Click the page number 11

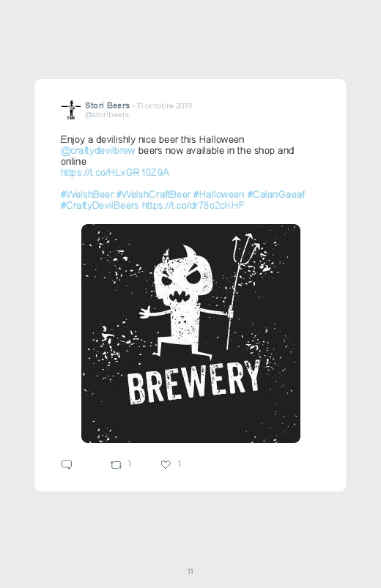pos(190,571)
